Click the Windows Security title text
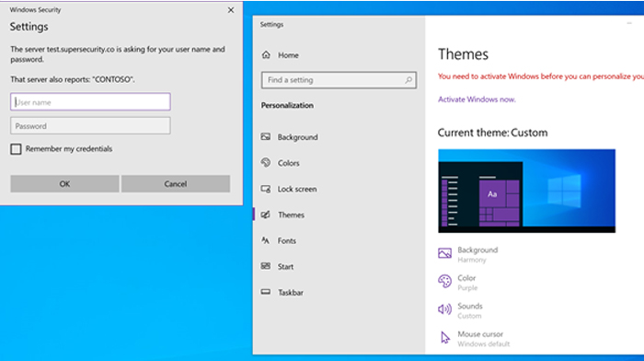 click(35, 10)
